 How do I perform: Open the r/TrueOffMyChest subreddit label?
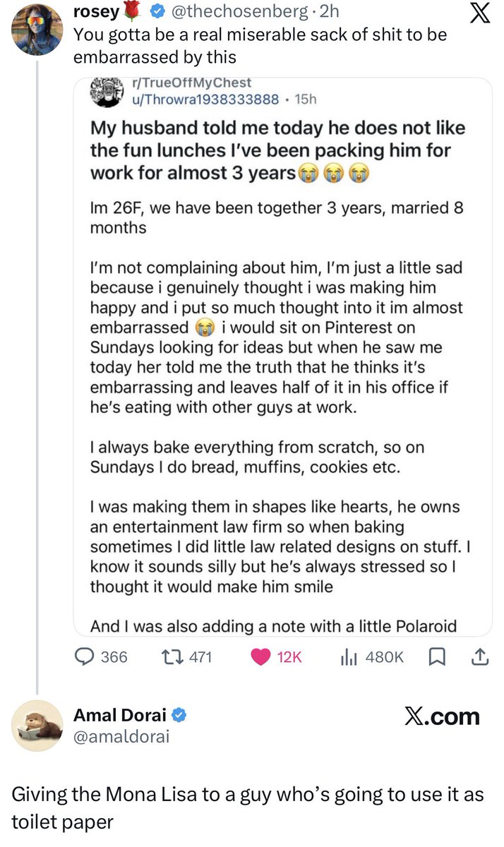187,83
